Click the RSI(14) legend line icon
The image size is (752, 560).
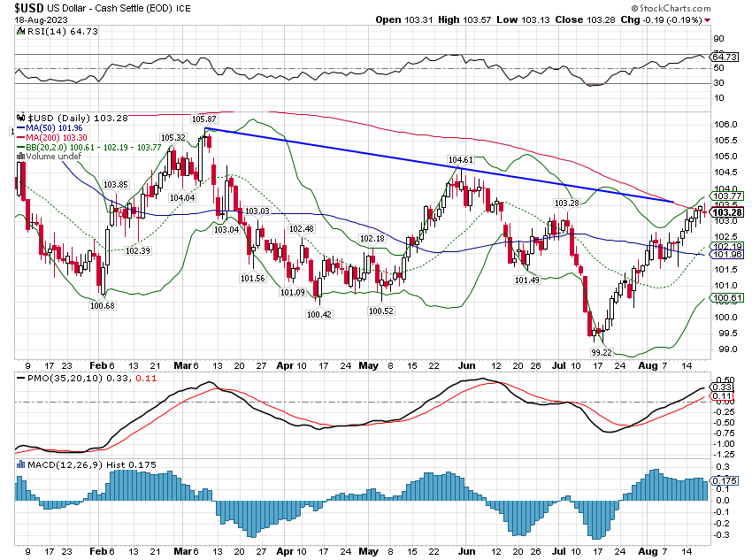(x=20, y=31)
